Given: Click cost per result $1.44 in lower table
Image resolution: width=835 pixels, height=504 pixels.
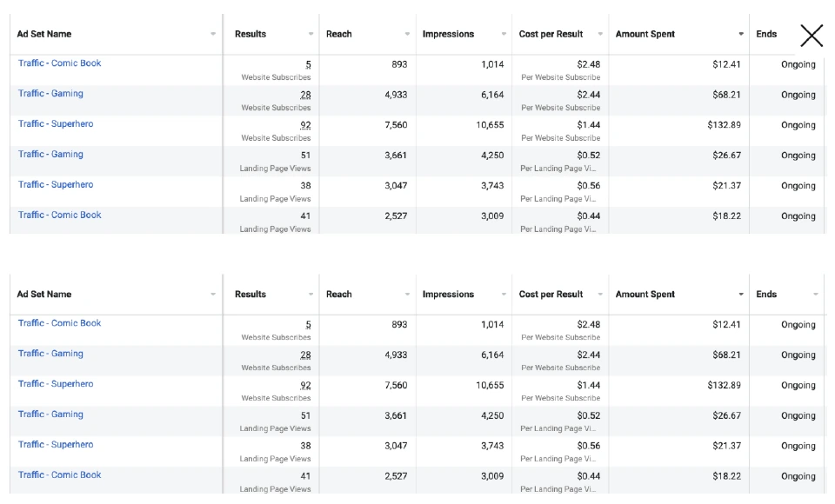Looking at the screenshot, I should click(x=589, y=385).
